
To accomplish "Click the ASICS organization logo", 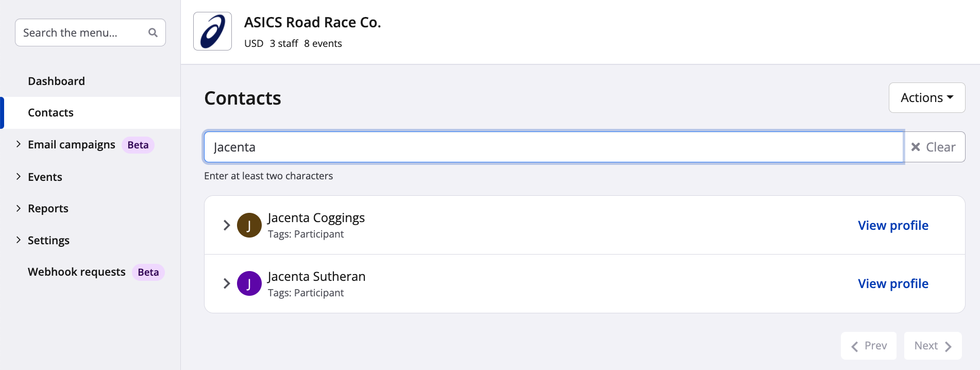I will click(x=212, y=31).
